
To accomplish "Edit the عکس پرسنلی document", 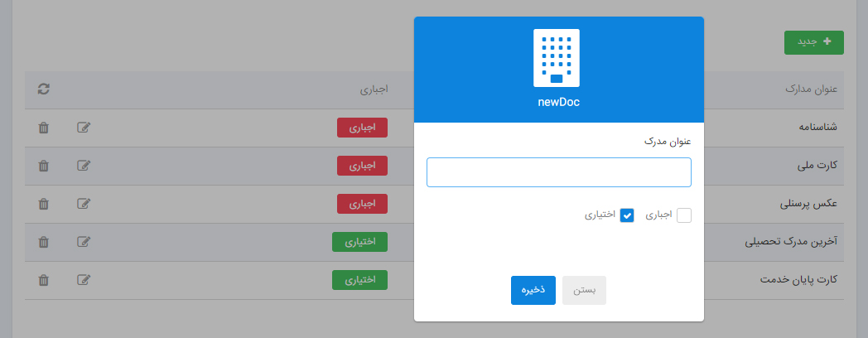I will coord(84,204).
